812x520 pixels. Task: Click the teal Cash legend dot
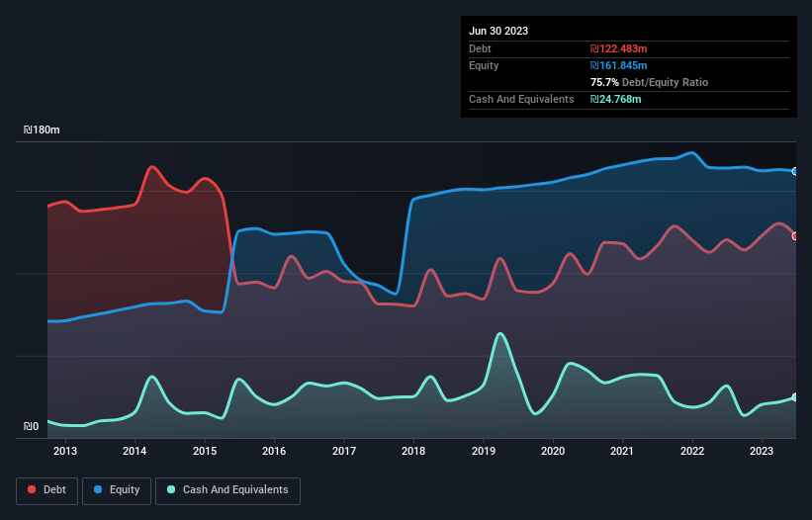pos(171,489)
